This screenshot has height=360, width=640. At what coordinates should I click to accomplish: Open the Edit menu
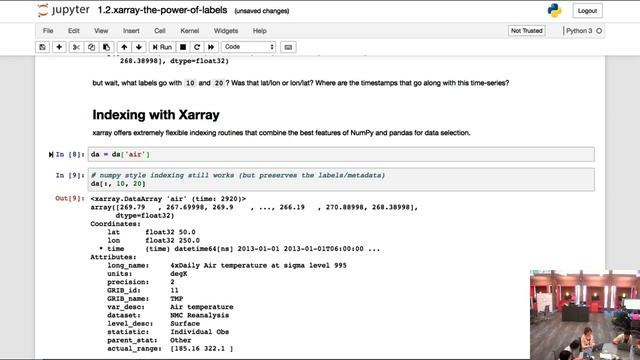73,31
